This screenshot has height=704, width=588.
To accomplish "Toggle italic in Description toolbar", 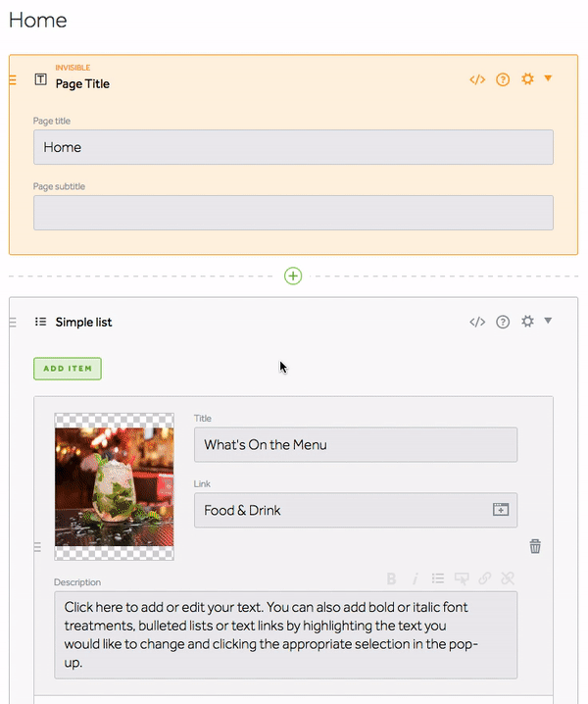I will (x=416, y=578).
